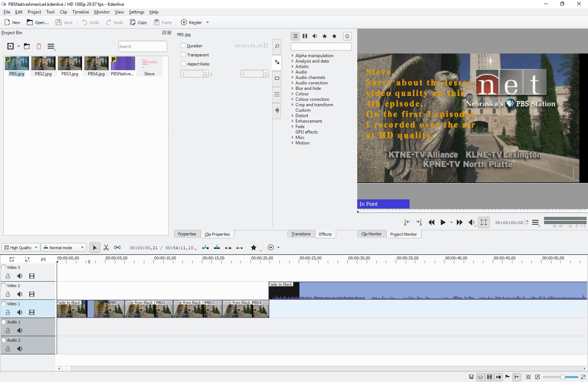Adjust the timeline zoom slider

pyautogui.click(x=562, y=377)
